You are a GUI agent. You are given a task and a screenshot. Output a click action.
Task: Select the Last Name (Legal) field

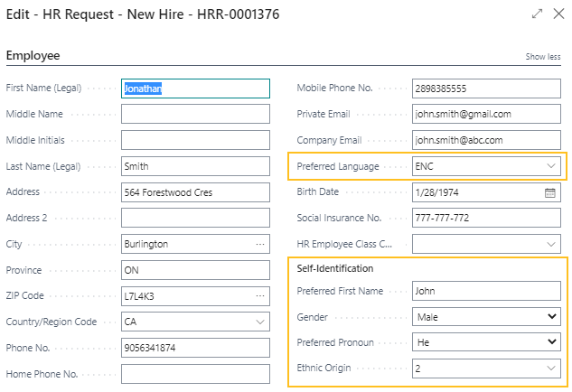194,166
